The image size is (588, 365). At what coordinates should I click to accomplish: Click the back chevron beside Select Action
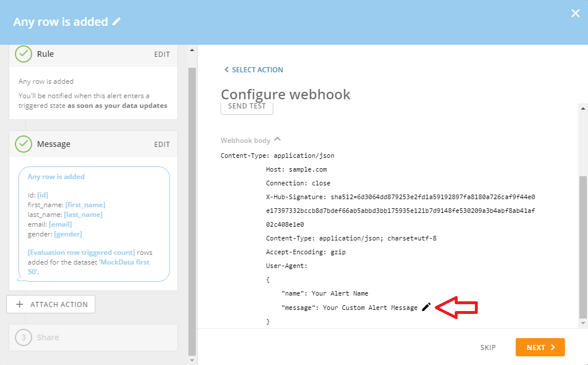tap(226, 69)
